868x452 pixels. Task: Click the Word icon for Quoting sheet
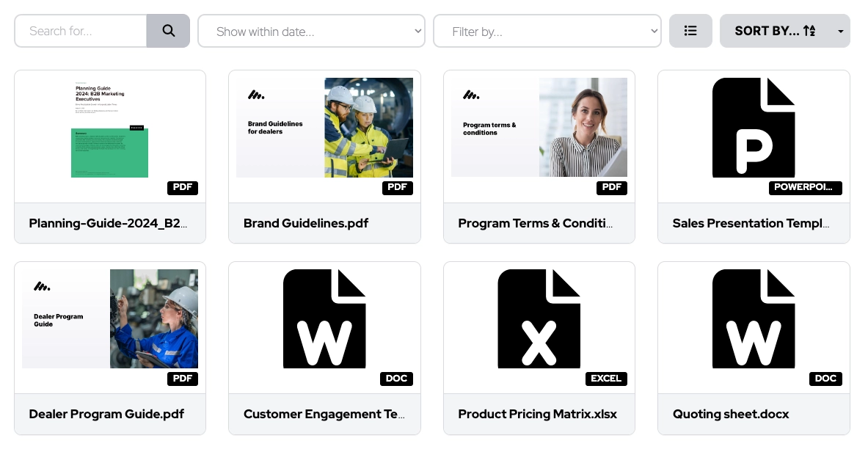click(x=754, y=319)
